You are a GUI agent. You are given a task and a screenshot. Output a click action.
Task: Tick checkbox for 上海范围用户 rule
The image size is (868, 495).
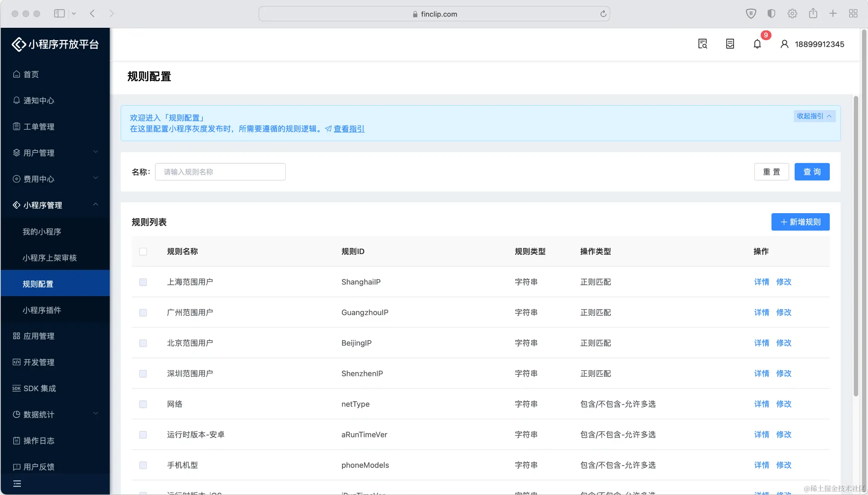(143, 282)
